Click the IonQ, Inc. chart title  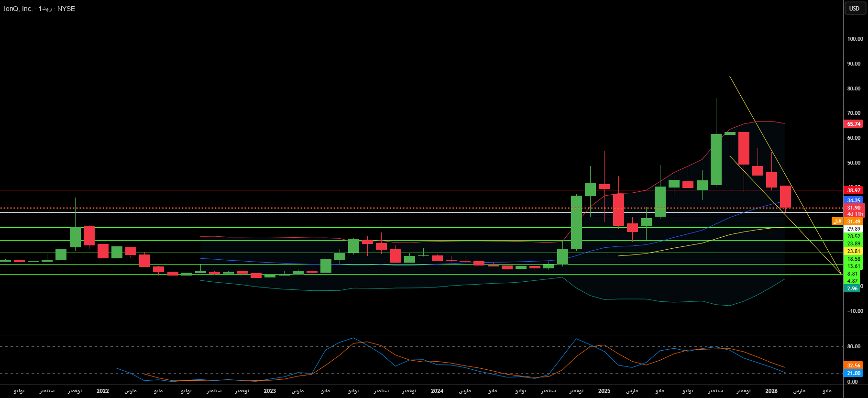pyautogui.click(x=18, y=9)
